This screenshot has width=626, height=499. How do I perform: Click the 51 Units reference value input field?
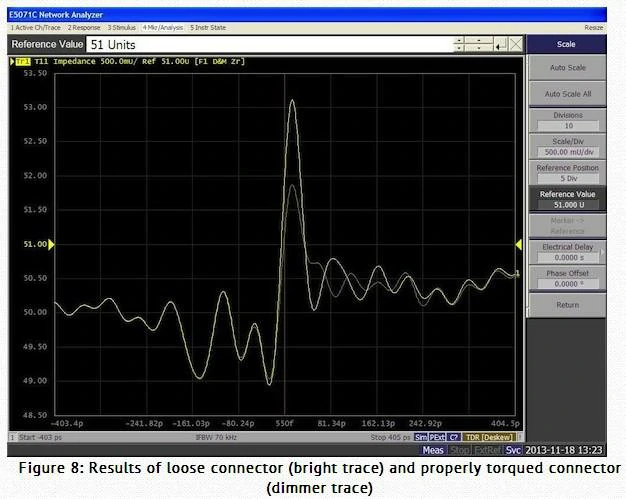click(x=269, y=45)
